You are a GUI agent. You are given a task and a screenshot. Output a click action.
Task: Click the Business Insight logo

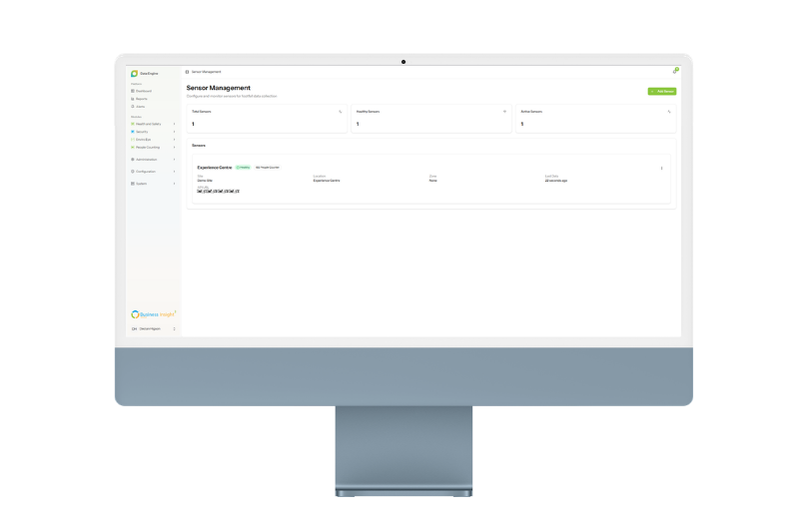154,314
